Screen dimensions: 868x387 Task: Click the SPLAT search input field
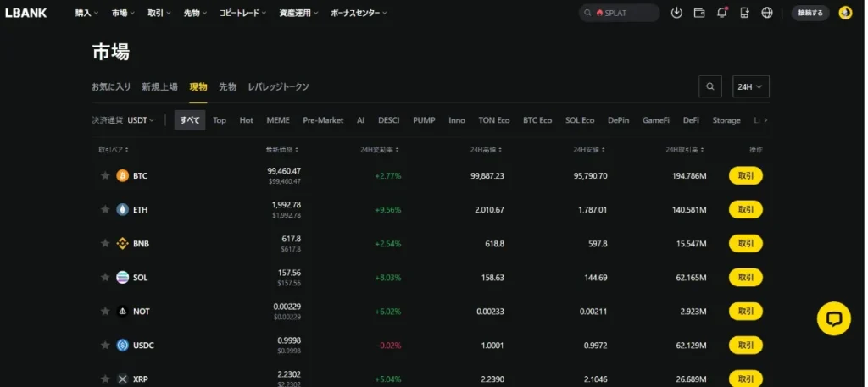tap(627, 13)
